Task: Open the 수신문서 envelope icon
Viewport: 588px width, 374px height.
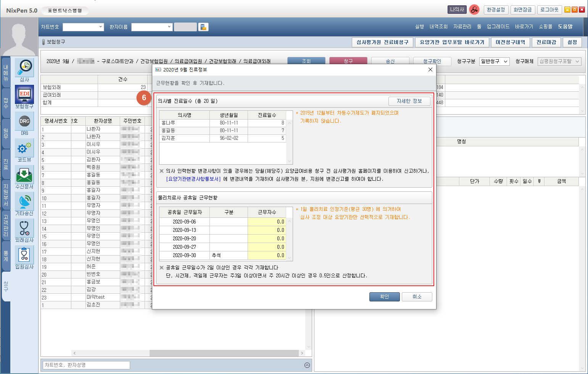Action: pyautogui.click(x=24, y=175)
